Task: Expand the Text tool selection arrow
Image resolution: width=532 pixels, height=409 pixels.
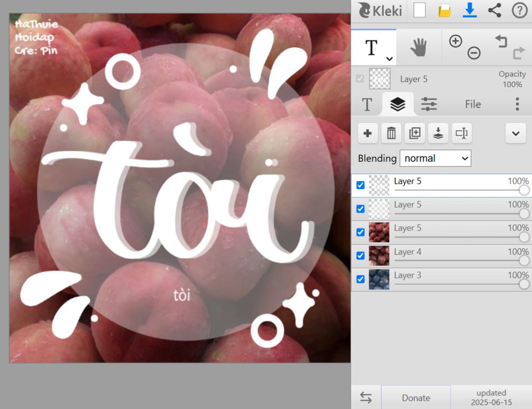Action: [389, 59]
